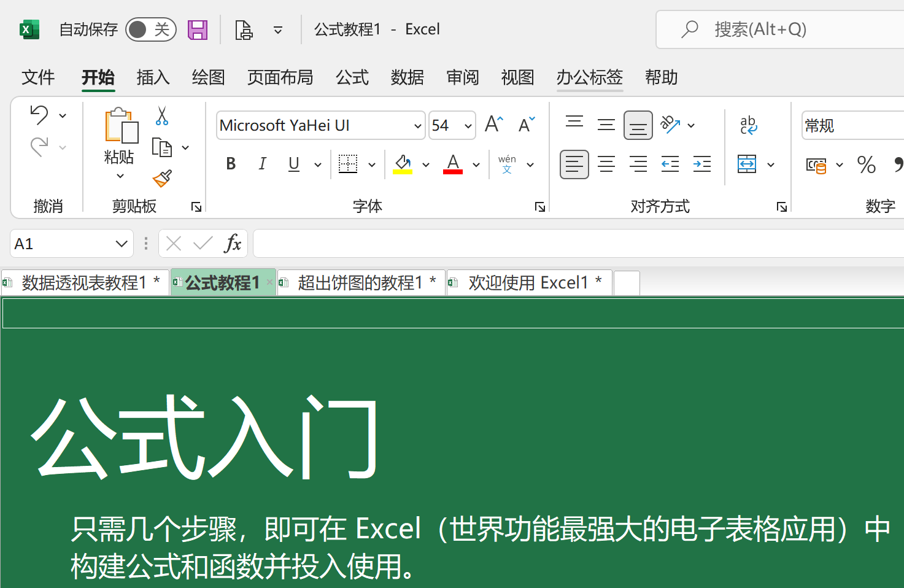Click the Wrap Text icon

click(749, 125)
